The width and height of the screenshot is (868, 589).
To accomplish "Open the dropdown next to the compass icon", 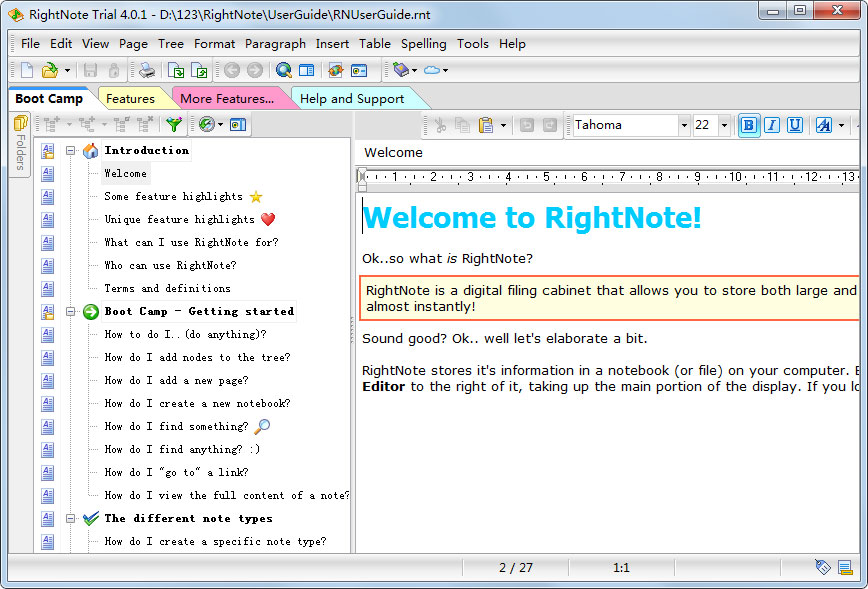I will (220, 125).
